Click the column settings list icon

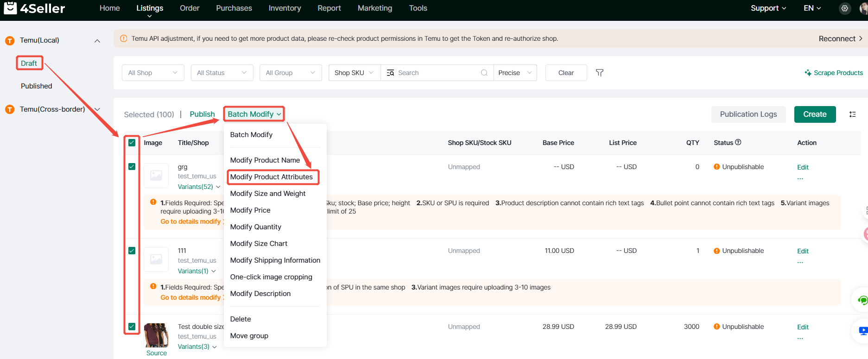[x=852, y=114]
